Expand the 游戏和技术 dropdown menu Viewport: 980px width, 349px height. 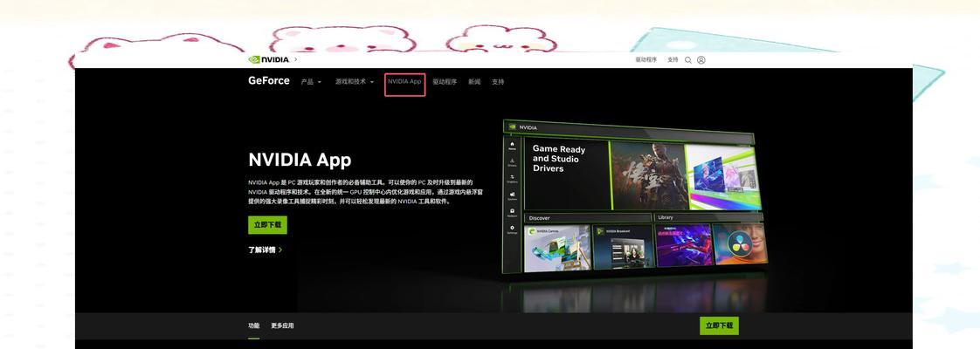[355, 82]
